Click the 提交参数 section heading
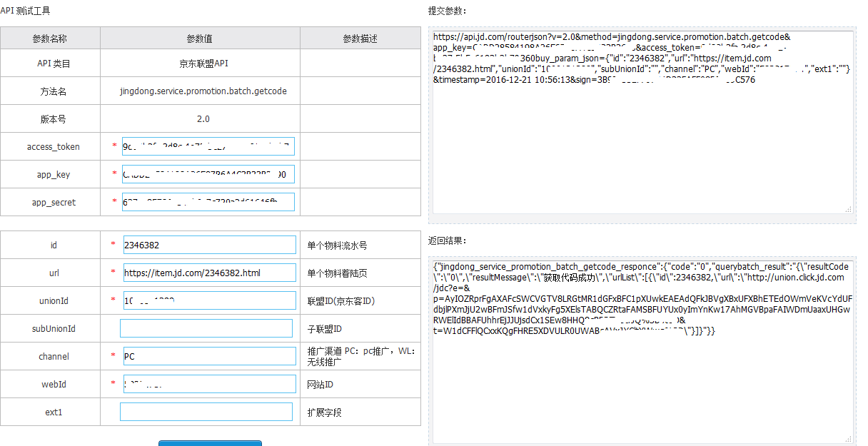Viewport: 868px width, 446px height. pyautogui.click(x=448, y=11)
